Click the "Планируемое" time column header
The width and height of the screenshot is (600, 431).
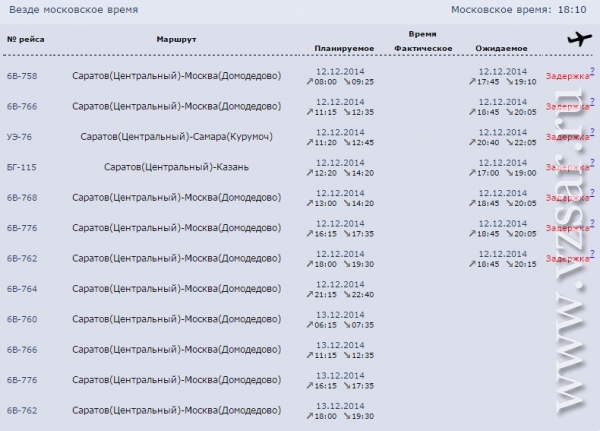click(344, 48)
